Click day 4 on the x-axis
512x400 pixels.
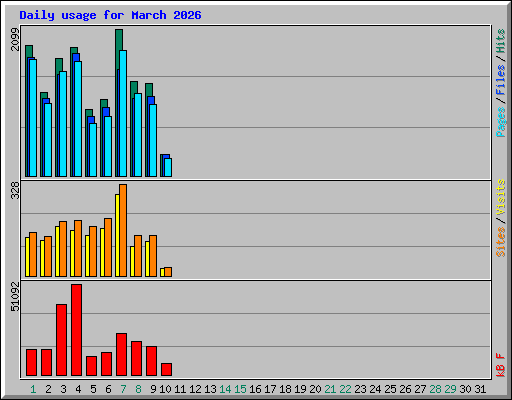tap(78, 389)
